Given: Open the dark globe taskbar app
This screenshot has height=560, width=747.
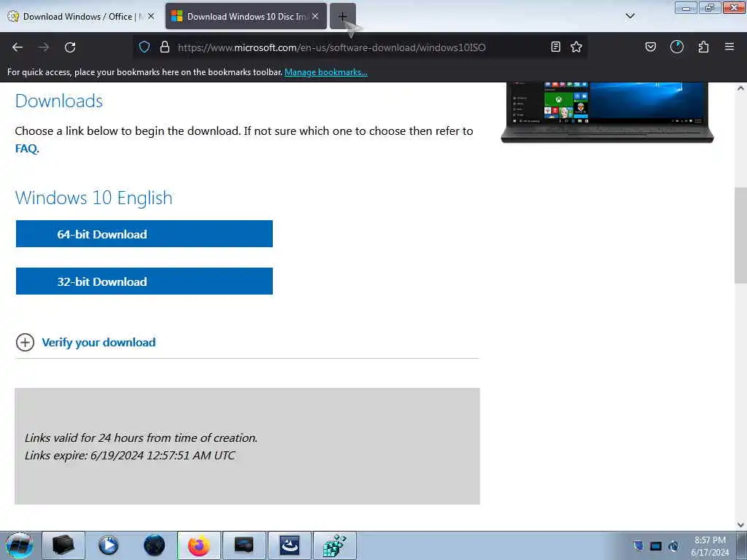Looking at the screenshot, I should (154, 545).
